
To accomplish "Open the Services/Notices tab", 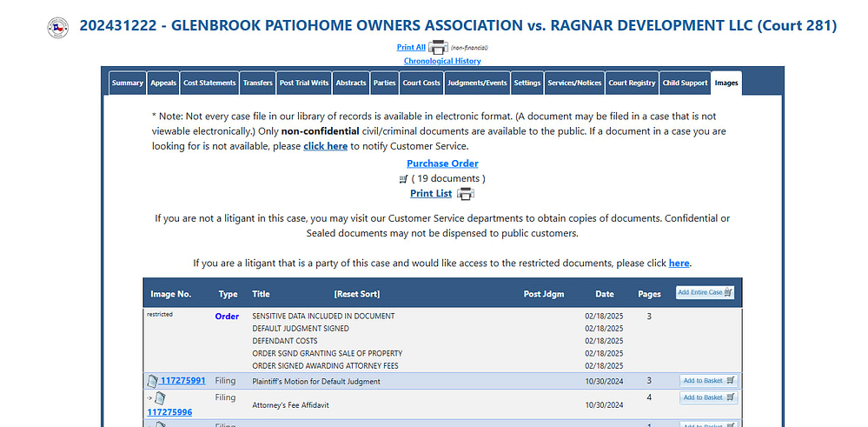I will [574, 83].
